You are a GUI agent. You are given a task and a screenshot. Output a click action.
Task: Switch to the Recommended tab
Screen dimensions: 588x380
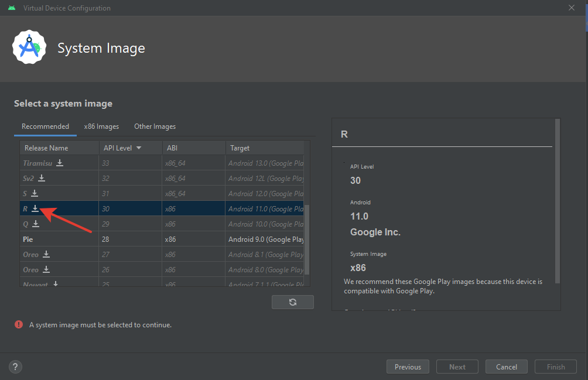[x=45, y=126]
